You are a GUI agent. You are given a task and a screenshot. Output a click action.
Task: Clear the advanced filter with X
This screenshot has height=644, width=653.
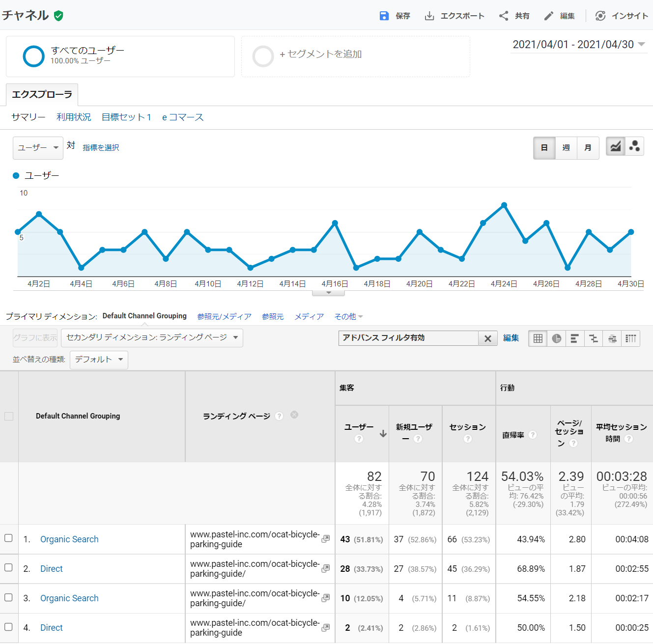tap(488, 338)
